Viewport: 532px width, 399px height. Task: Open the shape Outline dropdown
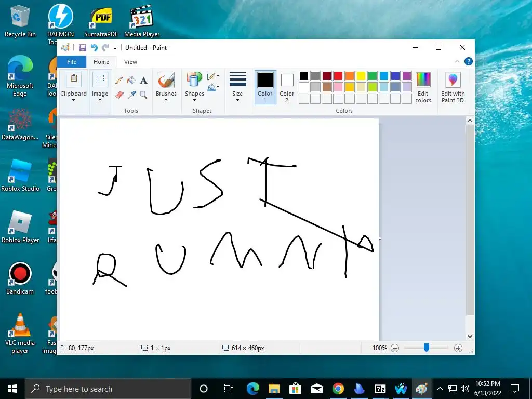click(x=214, y=76)
